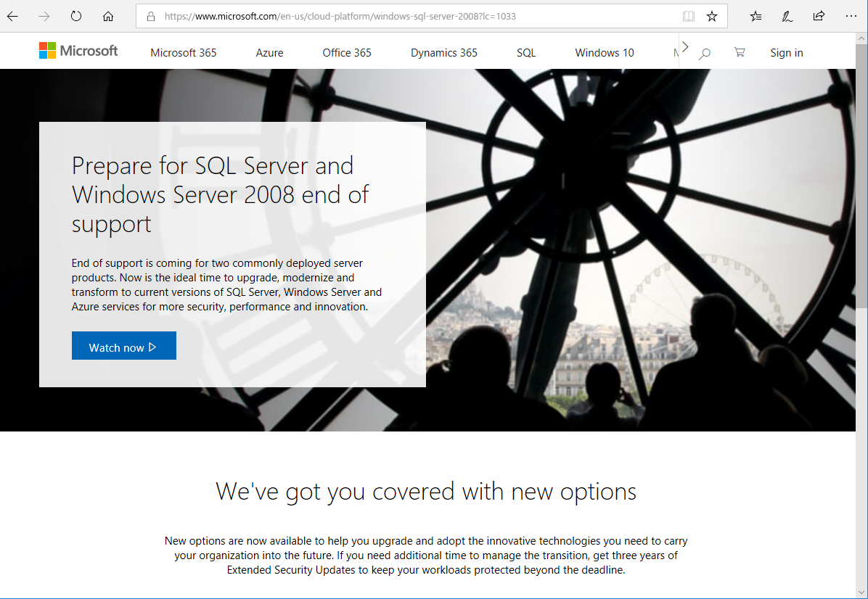Click the Microsoft logo
The image size is (868, 599).
coord(78,50)
